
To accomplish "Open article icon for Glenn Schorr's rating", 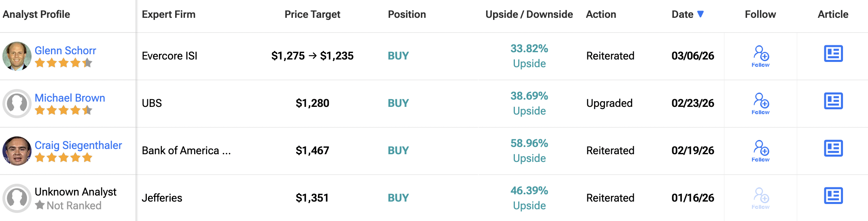I will (833, 54).
